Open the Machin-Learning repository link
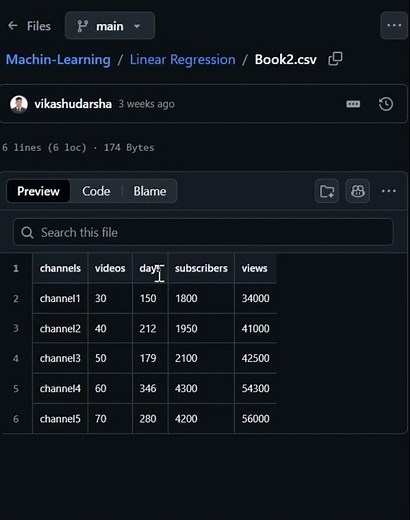Image resolution: width=410 pixels, height=520 pixels. 58,60
